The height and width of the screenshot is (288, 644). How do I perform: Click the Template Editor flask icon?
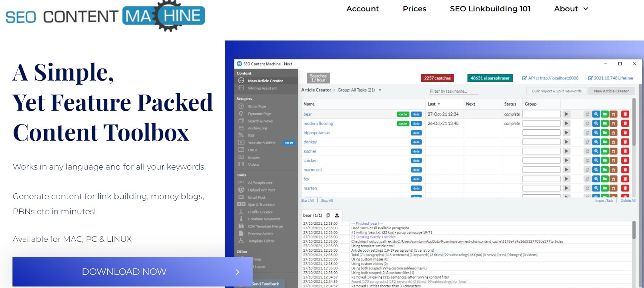241,241
